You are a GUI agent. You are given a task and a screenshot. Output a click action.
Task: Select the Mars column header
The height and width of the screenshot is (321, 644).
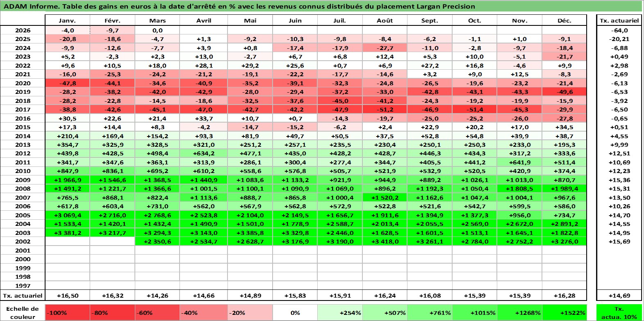(x=157, y=20)
